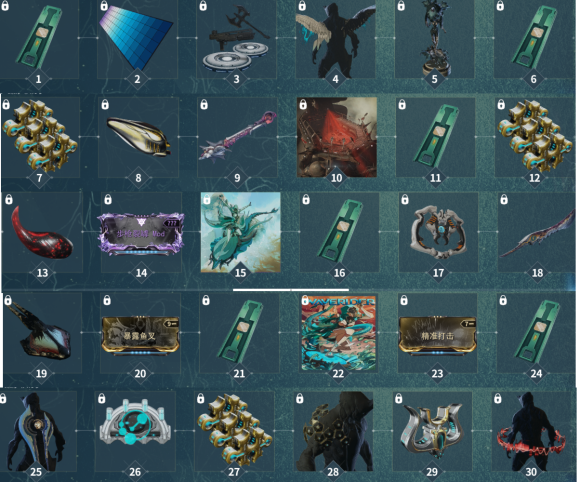
Task: Click the lock icon on slot 20
Action: [x=107, y=300]
